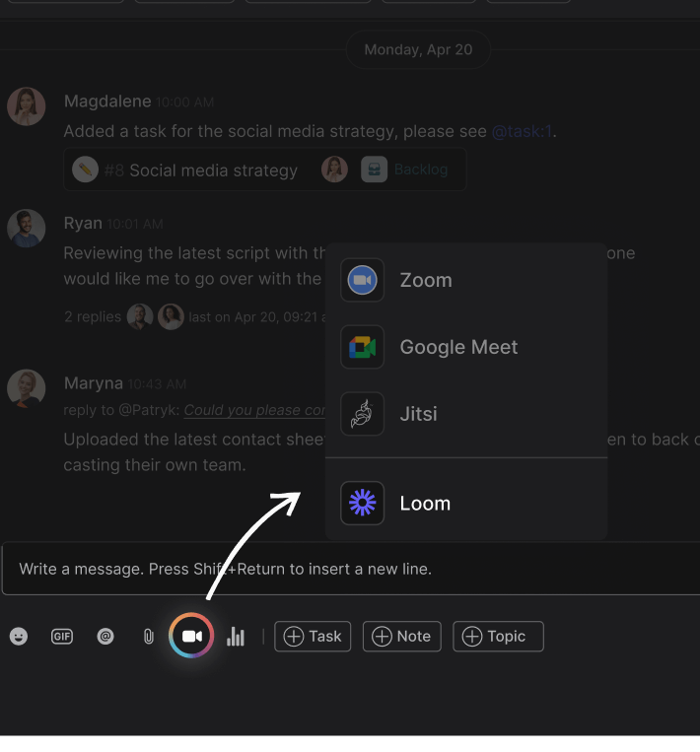Open Magdalene's profile avatar
This screenshot has width=700, height=752.
27,106
